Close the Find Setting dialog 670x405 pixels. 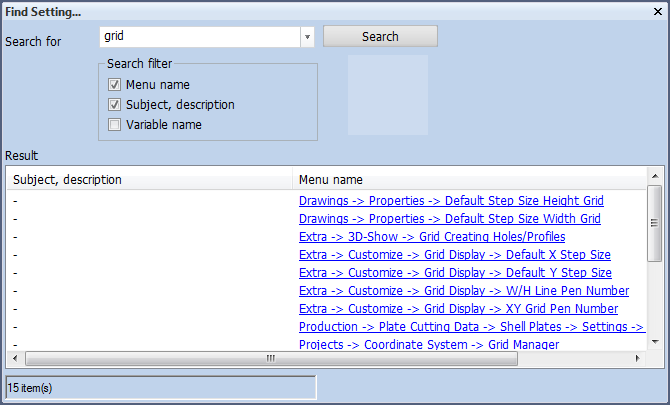pyautogui.click(x=658, y=12)
